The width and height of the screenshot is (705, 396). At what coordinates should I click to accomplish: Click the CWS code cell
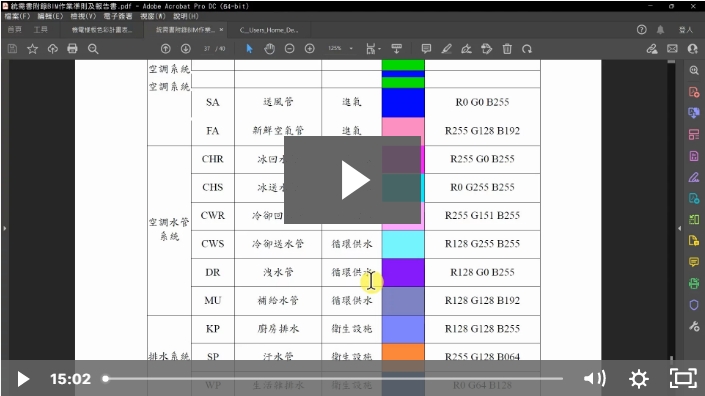[213, 244]
